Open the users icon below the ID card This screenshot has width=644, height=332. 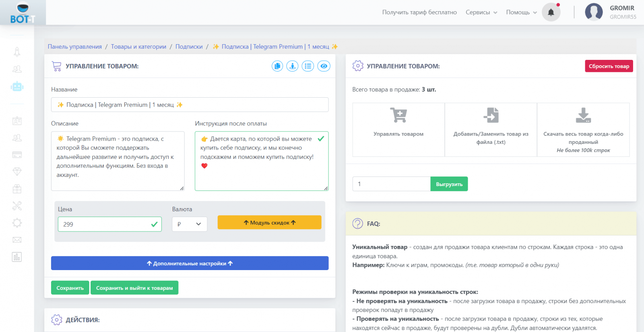(x=17, y=138)
